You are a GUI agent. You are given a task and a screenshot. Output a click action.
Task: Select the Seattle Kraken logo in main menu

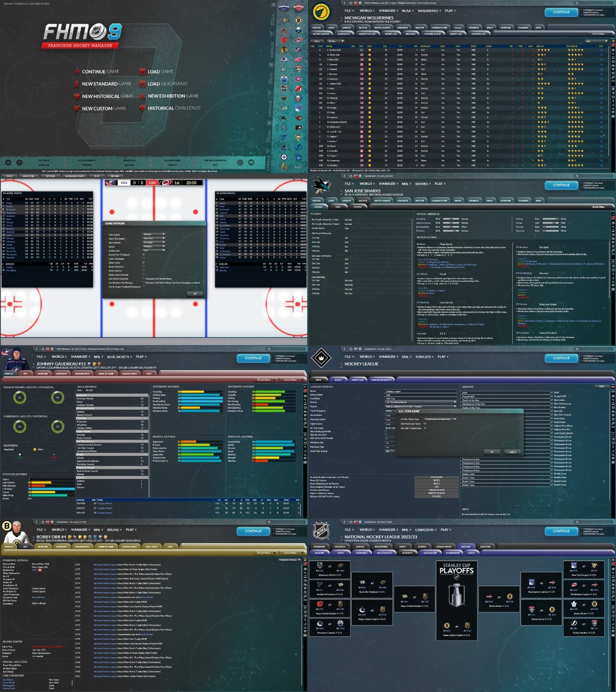click(284, 128)
